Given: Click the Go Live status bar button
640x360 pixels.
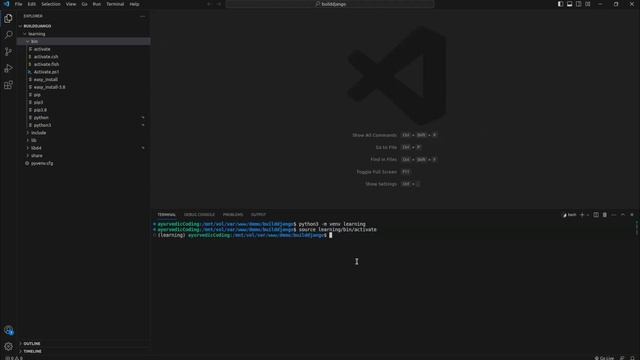Looking at the screenshot, I should pyautogui.click(x=604, y=358).
